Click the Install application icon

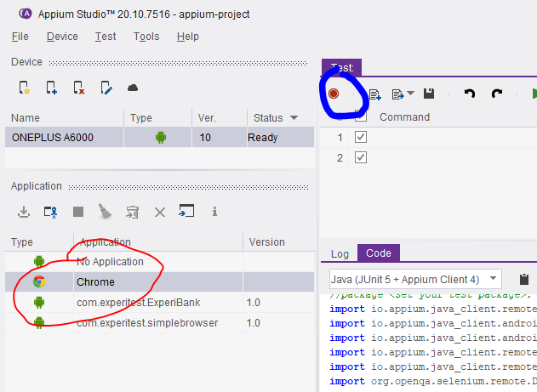pos(24,212)
